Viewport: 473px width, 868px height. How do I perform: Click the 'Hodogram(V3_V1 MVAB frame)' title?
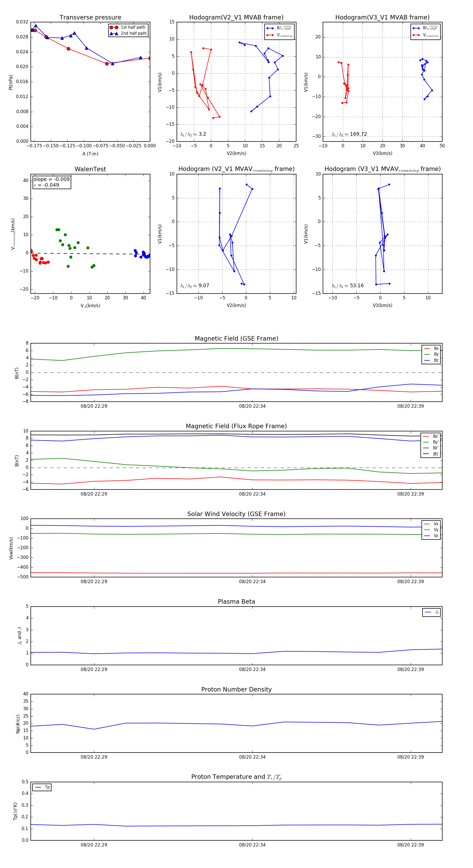[382, 18]
